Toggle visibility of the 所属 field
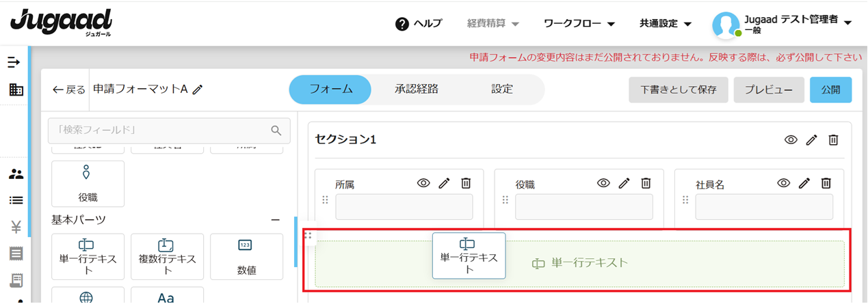 [423, 183]
